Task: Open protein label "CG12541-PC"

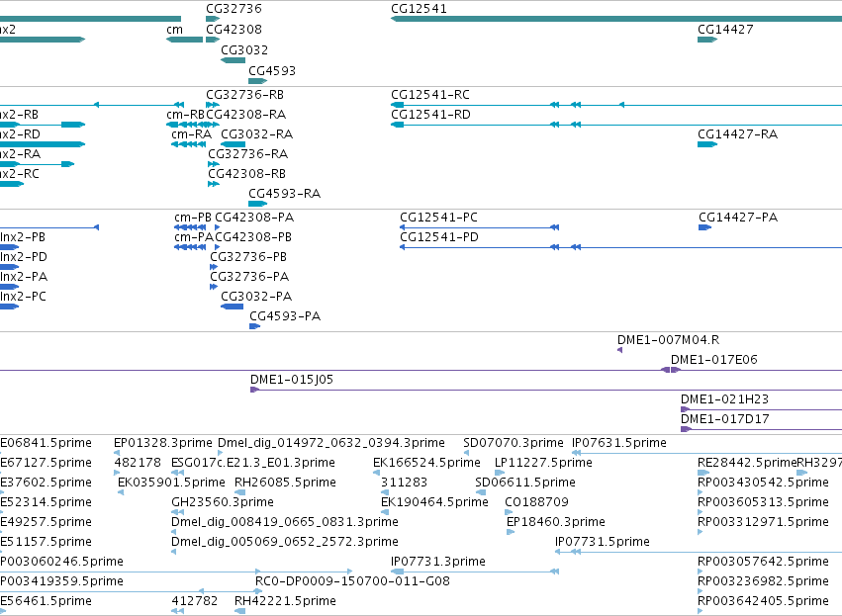Action: 438,218
